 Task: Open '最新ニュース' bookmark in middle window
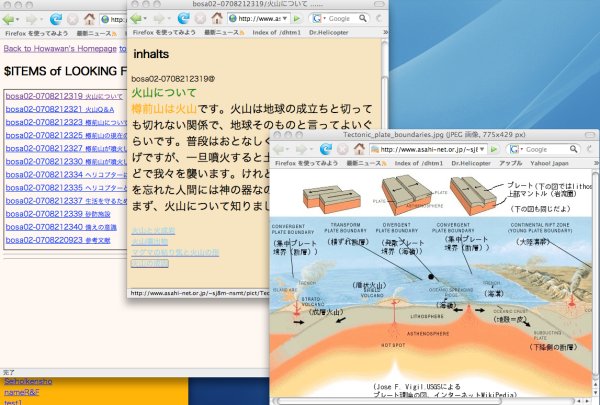click(x=224, y=33)
